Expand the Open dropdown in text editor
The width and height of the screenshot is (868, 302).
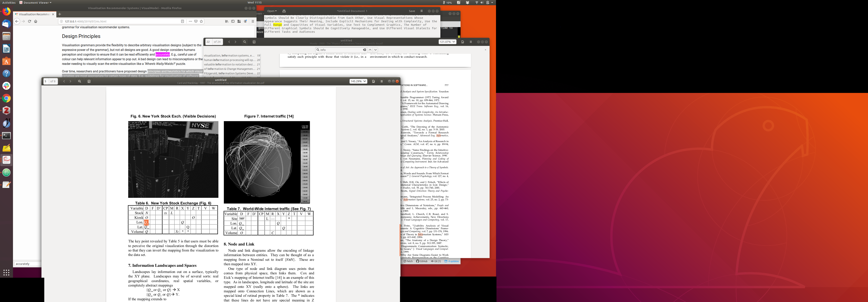pyautogui.click(x=272, y=11)
